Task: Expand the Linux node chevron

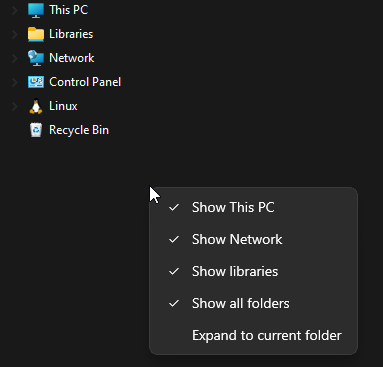Action: 15,106
